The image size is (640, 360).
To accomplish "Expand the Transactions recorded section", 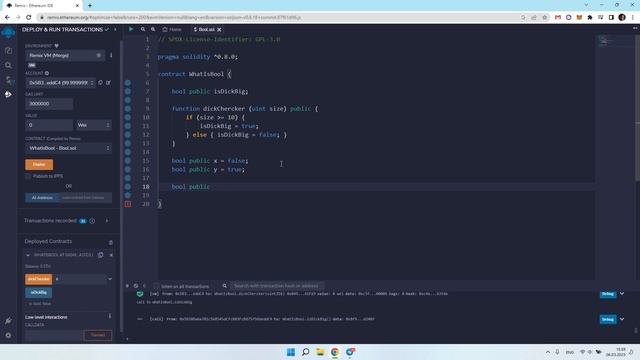I will (x=107, y=221).
